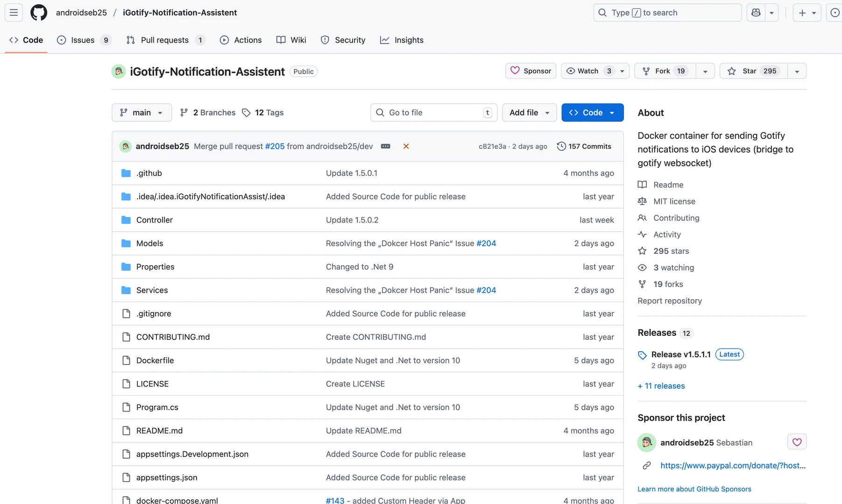This screenshot has width=842, height=504.
Task: Click the LICENSE file icon
Action: [126, 384]
